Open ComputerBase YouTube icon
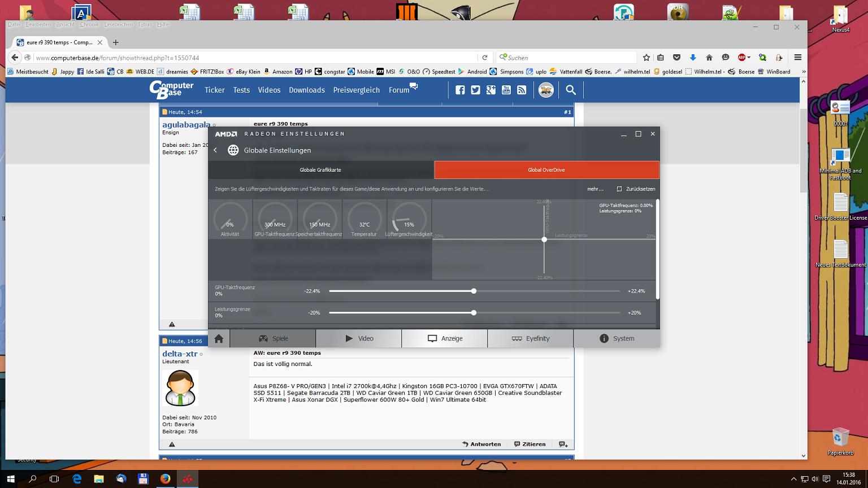 point(506,90)
